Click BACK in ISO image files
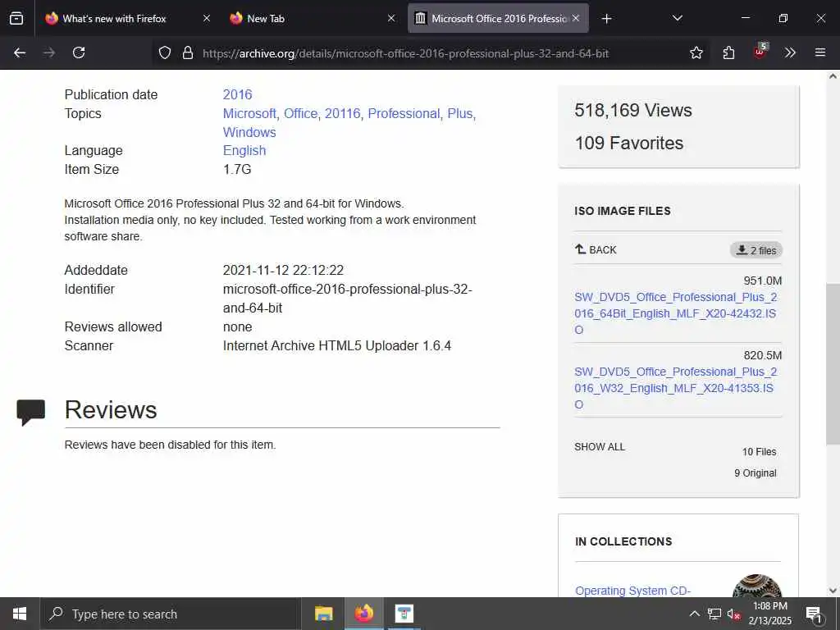This screenshot has width=840, height=630. pyautogui.click(x=596, y=249)
